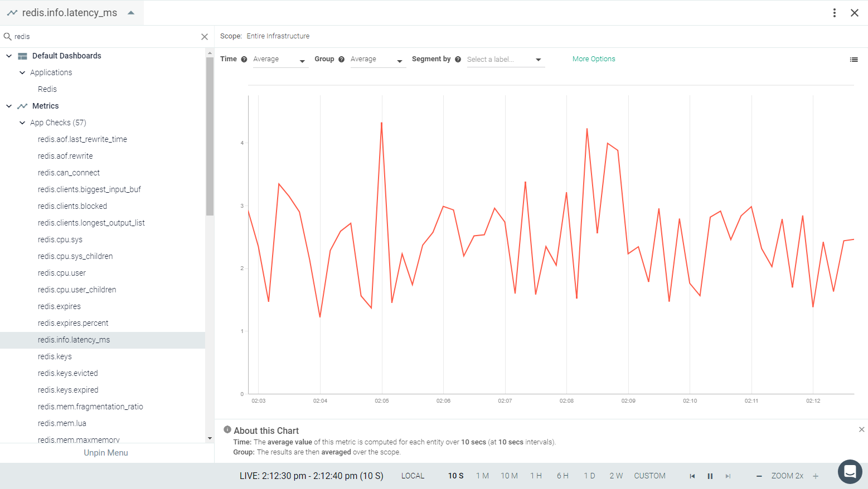Toggle the chart legend list icon
The width and height of the screenshot is (868, 489).
pyautogui.click(x=854, y=60)
